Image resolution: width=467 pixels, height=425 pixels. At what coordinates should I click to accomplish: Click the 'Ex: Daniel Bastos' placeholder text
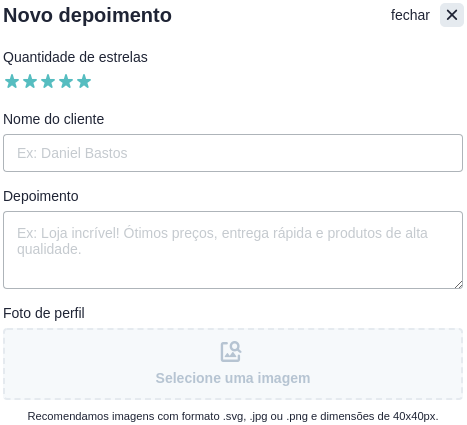coord(72,153)
